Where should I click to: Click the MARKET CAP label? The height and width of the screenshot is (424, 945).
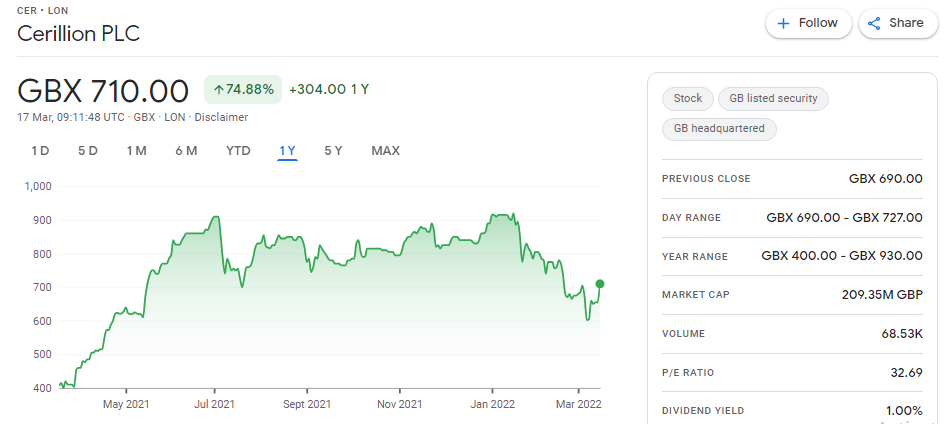point(695,295)
